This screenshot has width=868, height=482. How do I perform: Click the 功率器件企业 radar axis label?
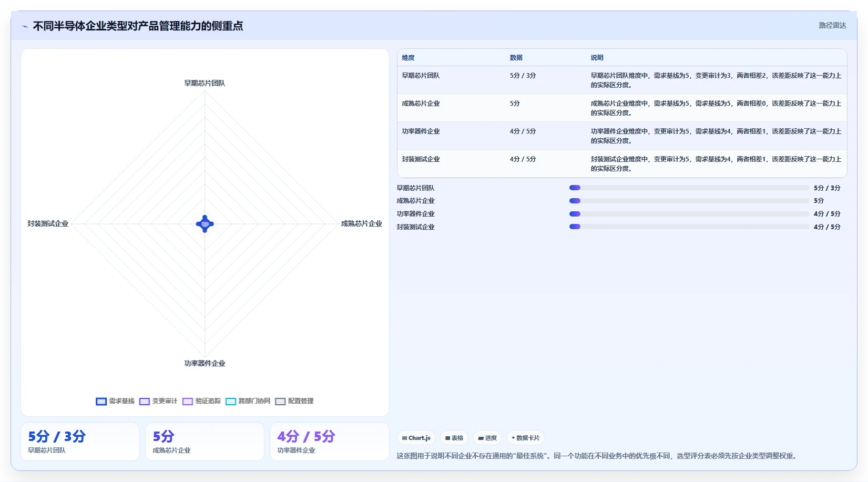(205, 363)
